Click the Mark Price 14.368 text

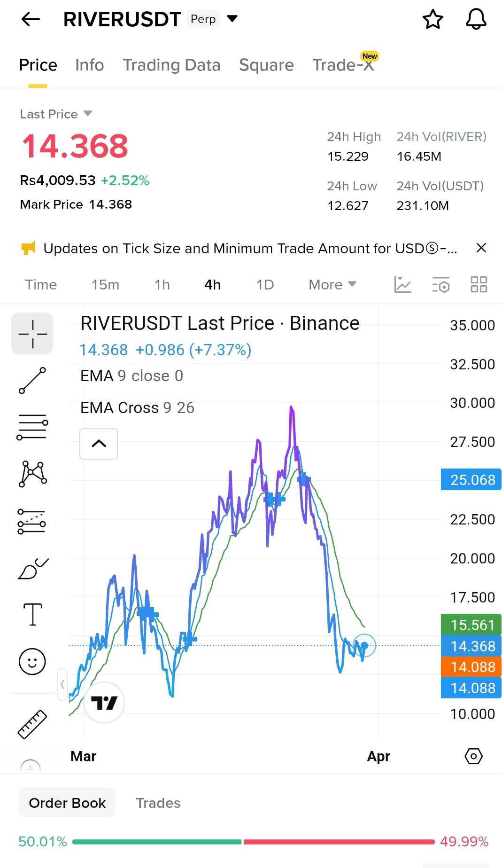pos(76,204)
